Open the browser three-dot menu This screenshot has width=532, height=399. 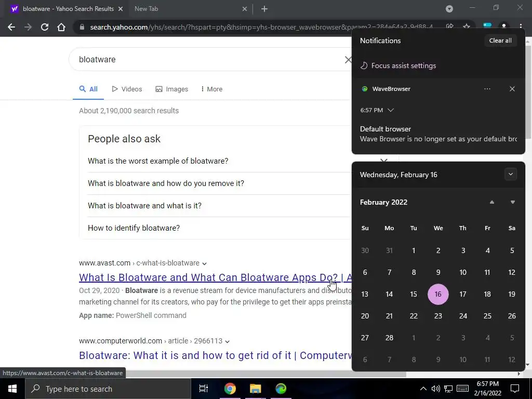[x=521, y=26]
